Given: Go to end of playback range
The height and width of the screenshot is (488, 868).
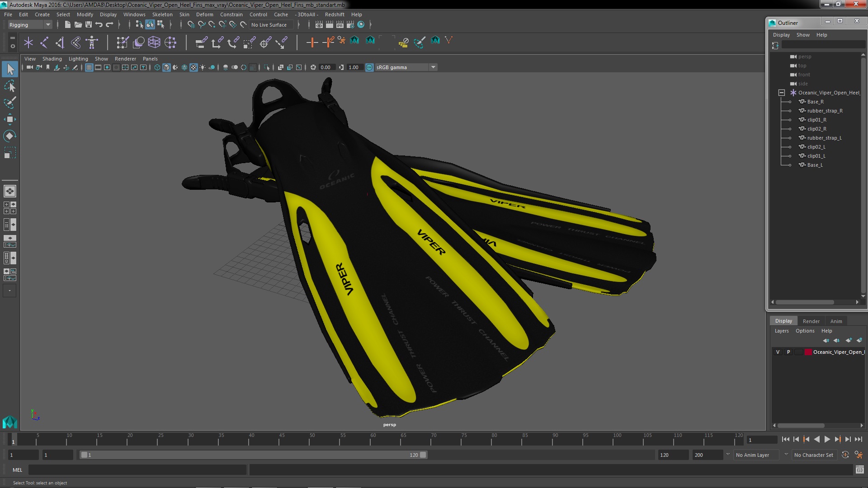Looking at the screenshot, I should click(x=859, y=439).
